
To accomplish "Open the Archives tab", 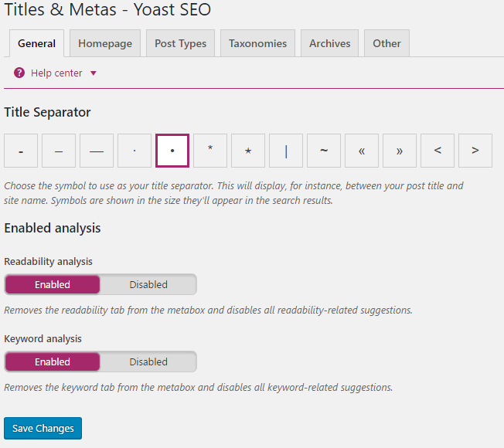I will 329,43.
